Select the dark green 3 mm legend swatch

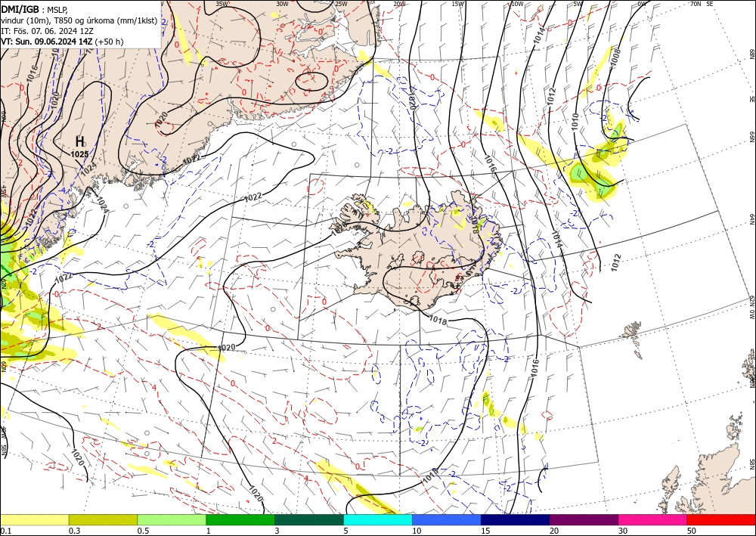[309, 519]
